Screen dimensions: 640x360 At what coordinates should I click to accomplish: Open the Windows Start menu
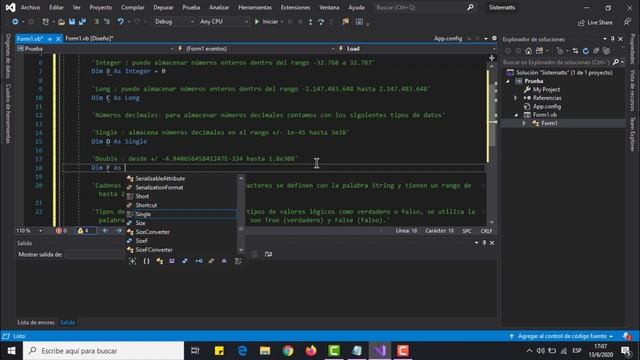pos(11,351)
